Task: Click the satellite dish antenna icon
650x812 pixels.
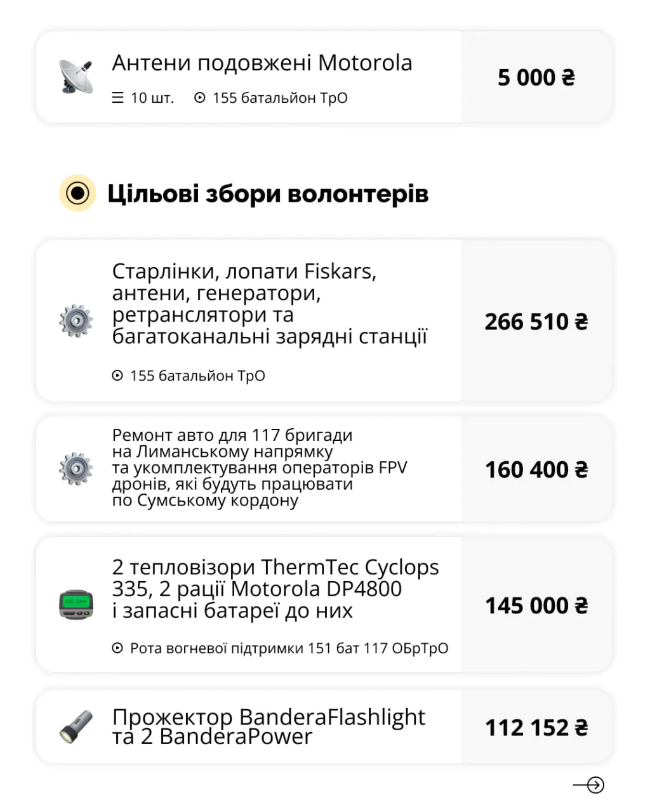Action: point(76,77)
